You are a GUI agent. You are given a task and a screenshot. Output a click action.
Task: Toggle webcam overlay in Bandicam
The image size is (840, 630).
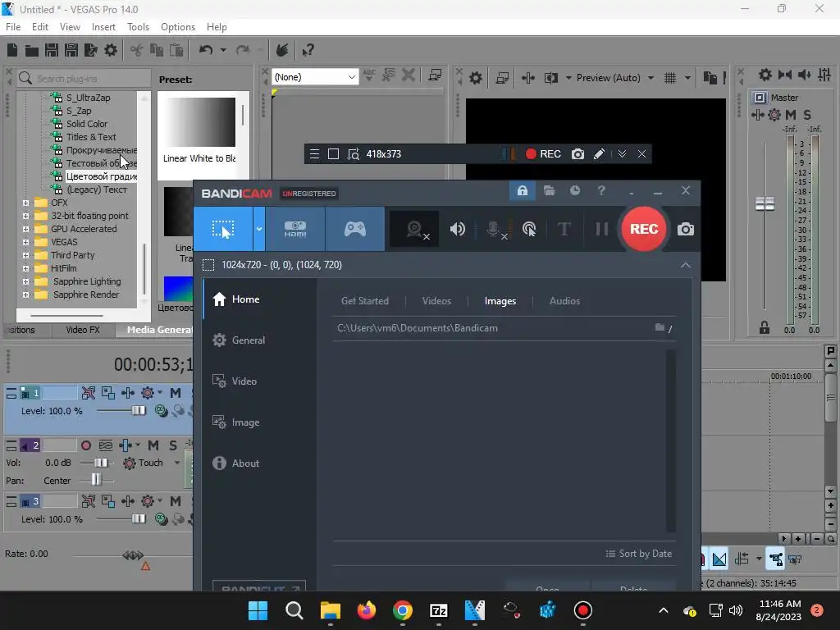pos(414,230)
